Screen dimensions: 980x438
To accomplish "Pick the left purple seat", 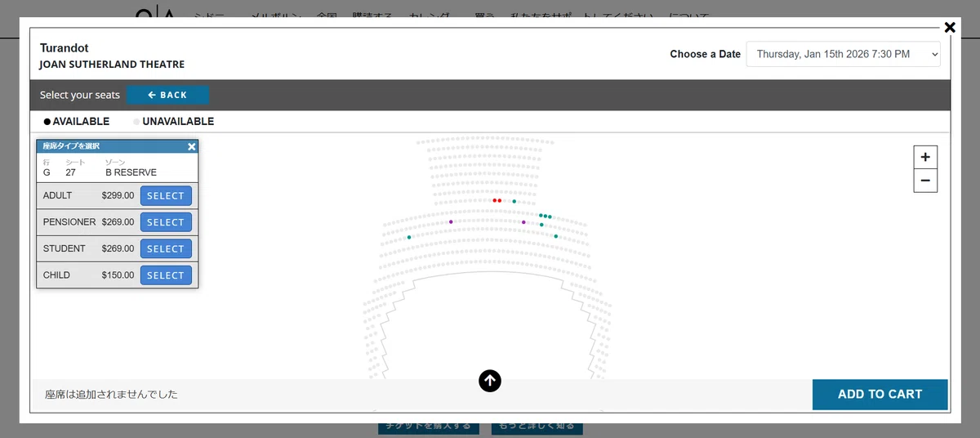I will coord(451,221).
